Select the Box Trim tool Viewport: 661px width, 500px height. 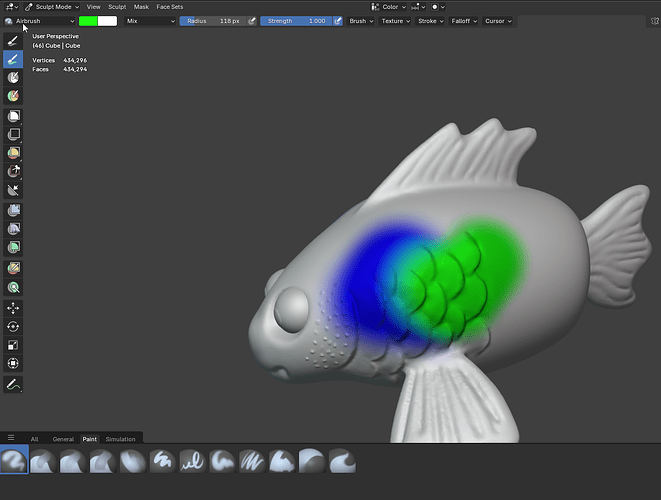(13, 171)
